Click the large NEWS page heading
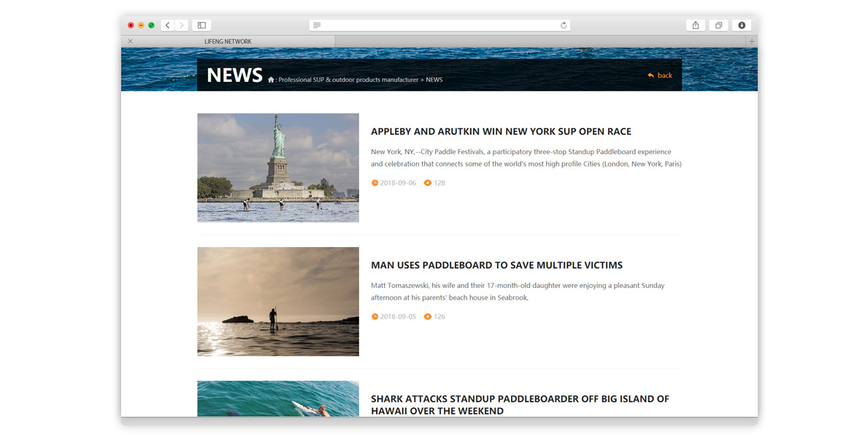 235,75
